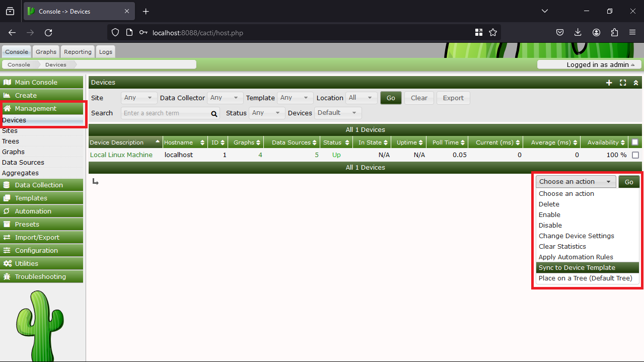
Task: Open the Import/Export menu section
Action: pos(42,237)
